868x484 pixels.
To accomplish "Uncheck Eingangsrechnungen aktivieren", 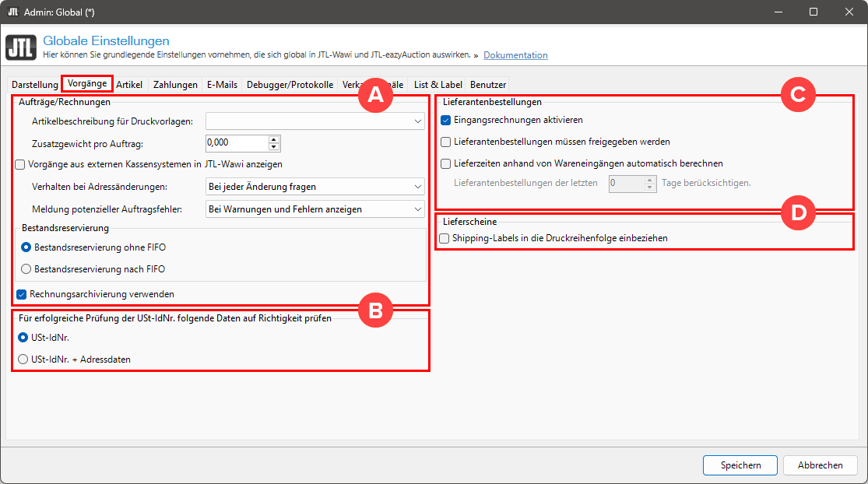I will point(446,121).
